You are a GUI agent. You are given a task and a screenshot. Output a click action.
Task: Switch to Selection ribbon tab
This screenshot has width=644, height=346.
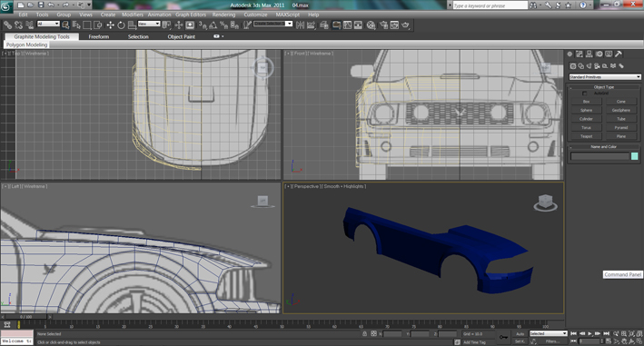pyautogui.click(x=138, y=36)
